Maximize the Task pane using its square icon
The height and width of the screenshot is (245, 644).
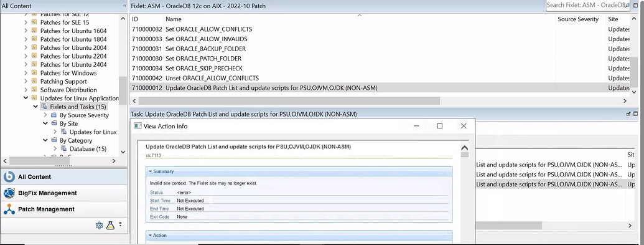635,113
